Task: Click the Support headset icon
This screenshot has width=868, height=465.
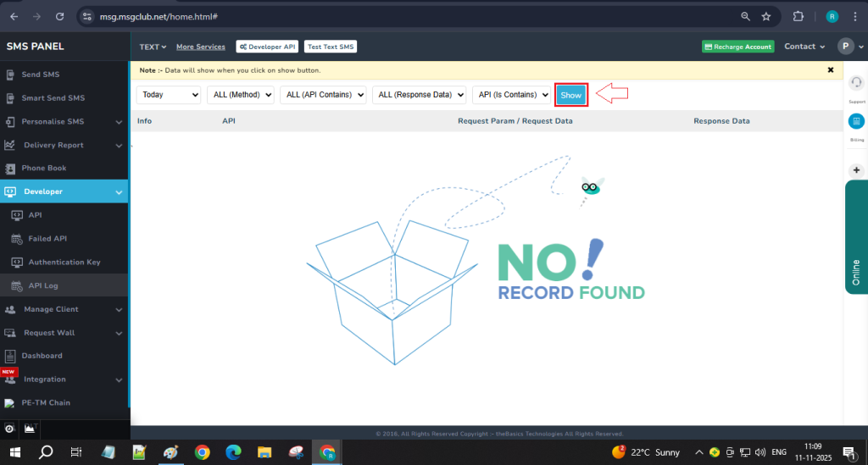Action: (856, 83)
